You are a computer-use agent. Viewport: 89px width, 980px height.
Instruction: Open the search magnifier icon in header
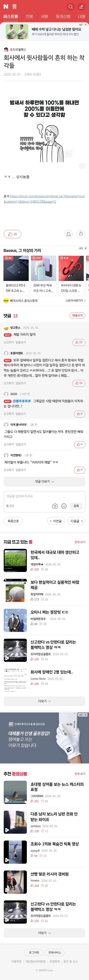(71, 6)
